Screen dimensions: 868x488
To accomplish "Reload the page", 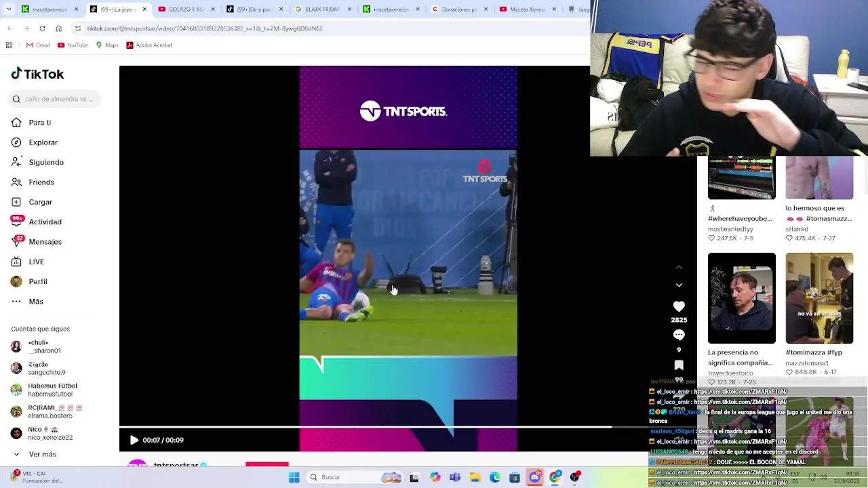I will pos(42,28).
